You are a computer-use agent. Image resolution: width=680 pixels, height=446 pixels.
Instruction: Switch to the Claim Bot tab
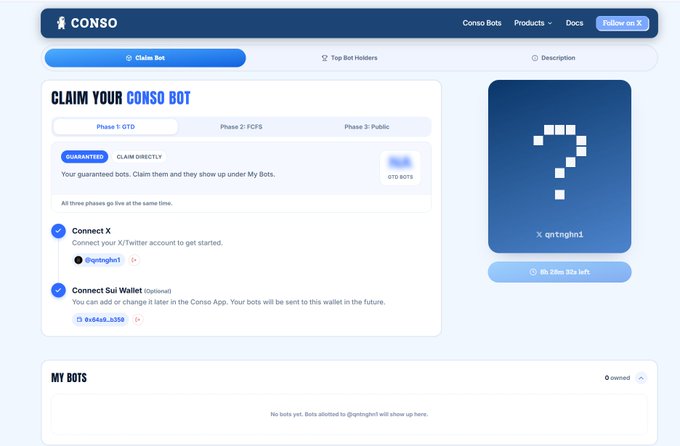[145, 58]
